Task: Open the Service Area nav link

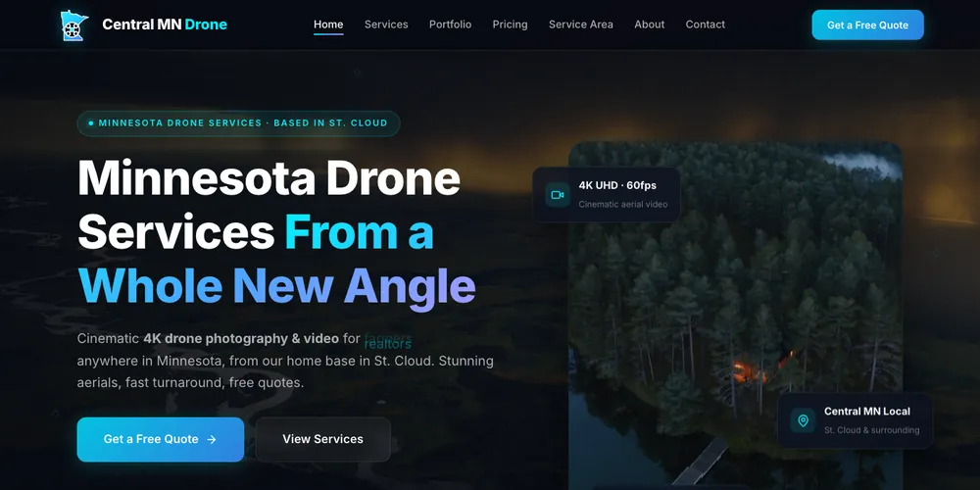Action: coord(580,24)
